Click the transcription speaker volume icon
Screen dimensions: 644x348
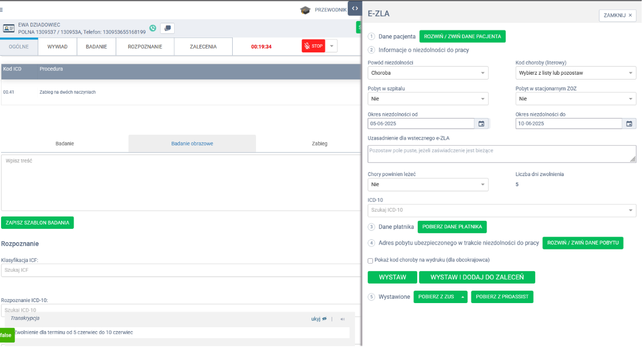point(343,319)
